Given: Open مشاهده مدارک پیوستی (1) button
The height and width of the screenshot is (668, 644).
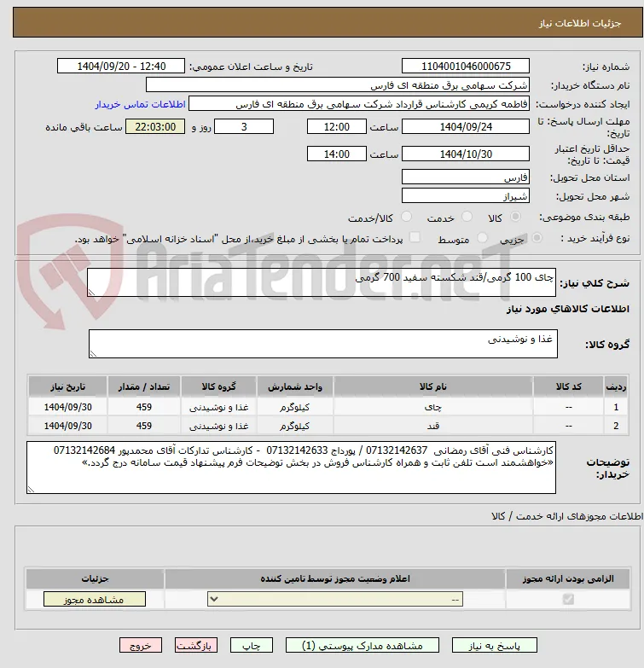Looking at the screenshot, I should [x=362, y=646].
